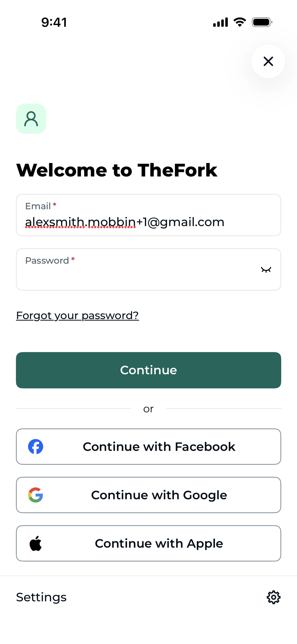Viewport: 297px width, 644px height.
Task: Tap the Welcome to TheFork heading
Action: 116,170
